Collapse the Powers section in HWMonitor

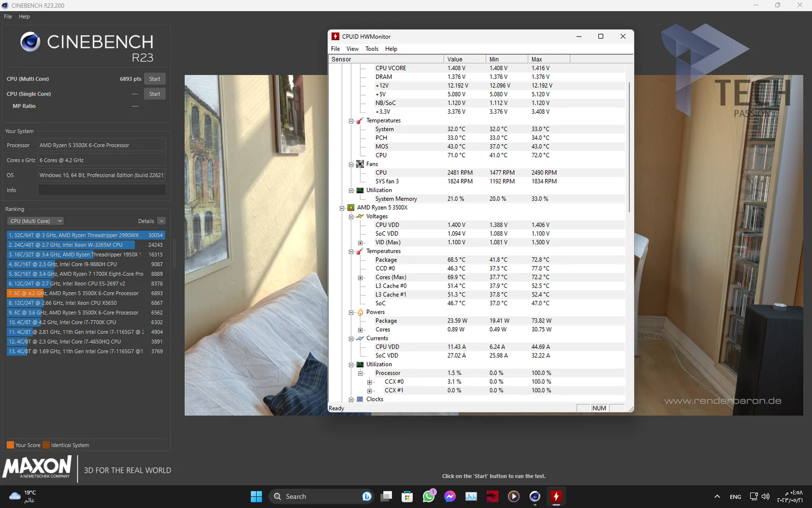click(351, 313)
